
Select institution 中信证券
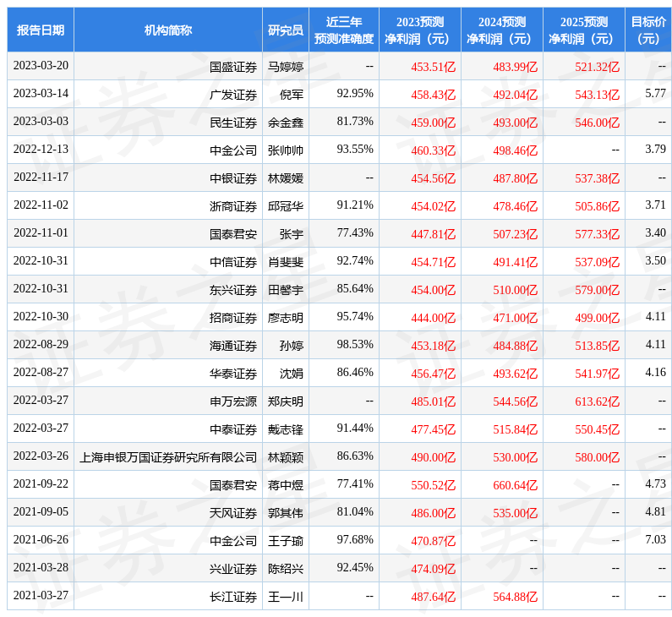pos(233,262)
